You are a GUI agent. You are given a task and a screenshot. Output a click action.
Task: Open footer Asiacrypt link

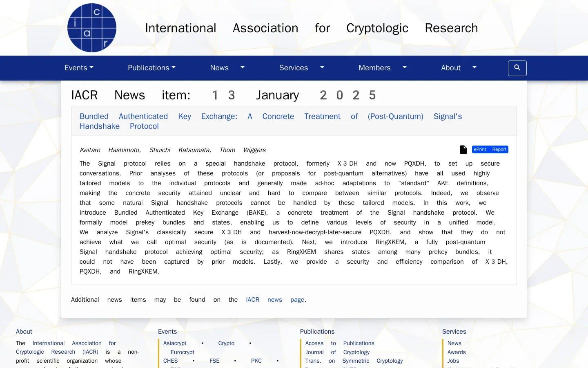175,343
